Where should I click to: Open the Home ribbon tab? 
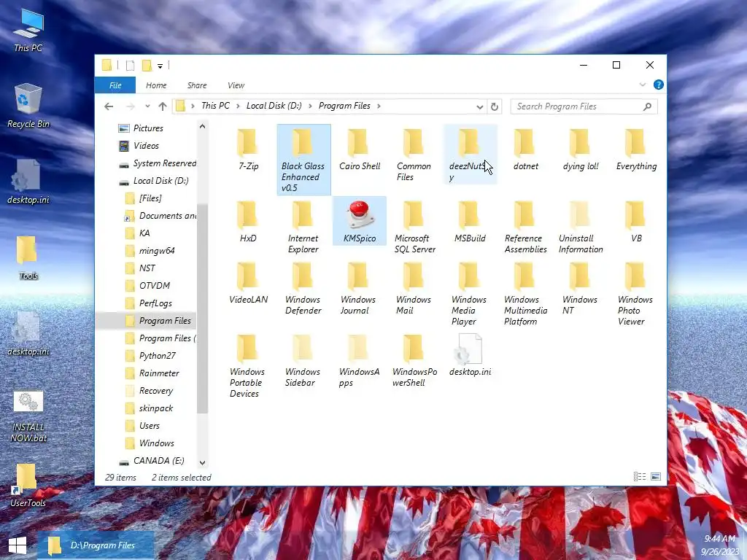[156, 85]
